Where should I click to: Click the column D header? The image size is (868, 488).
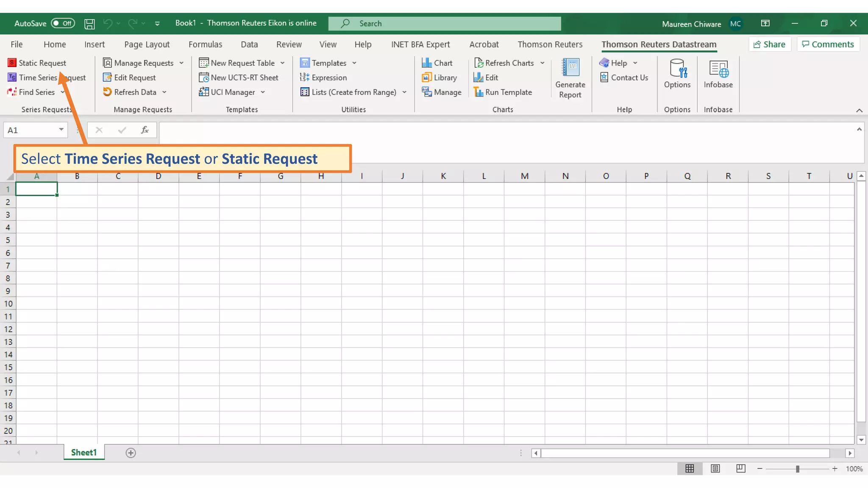click(x=159, y=176)
